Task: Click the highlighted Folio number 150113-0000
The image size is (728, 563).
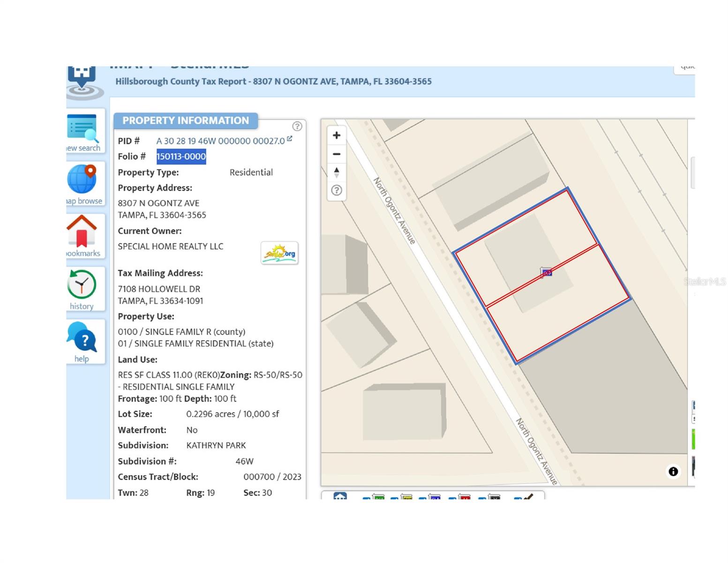Action: click(181, 157)
